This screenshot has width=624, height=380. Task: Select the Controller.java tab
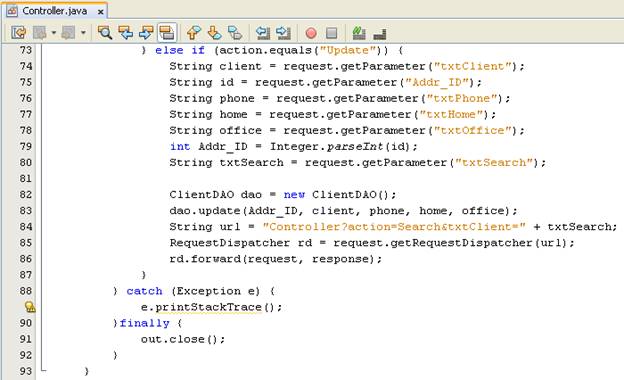[55, 11]
